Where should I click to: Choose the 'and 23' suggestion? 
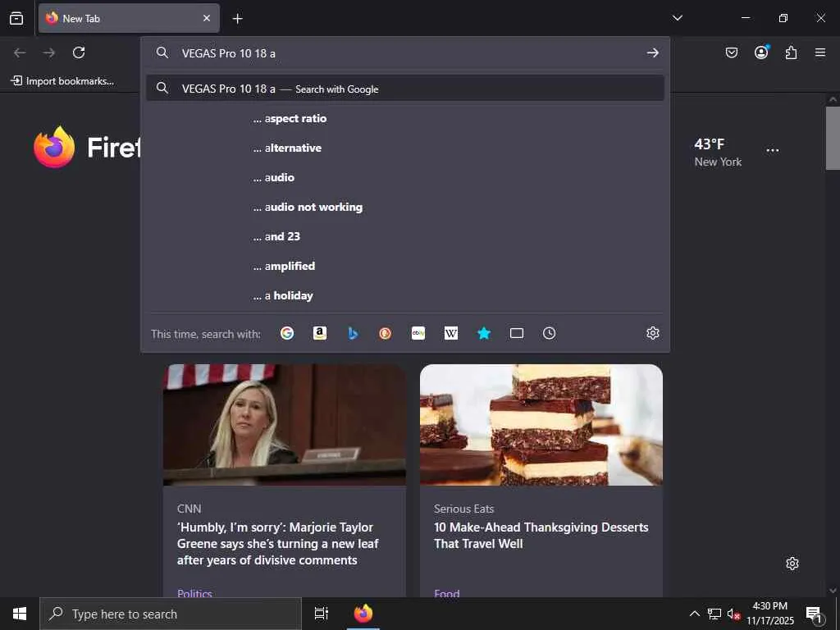[x=405, y=236]
